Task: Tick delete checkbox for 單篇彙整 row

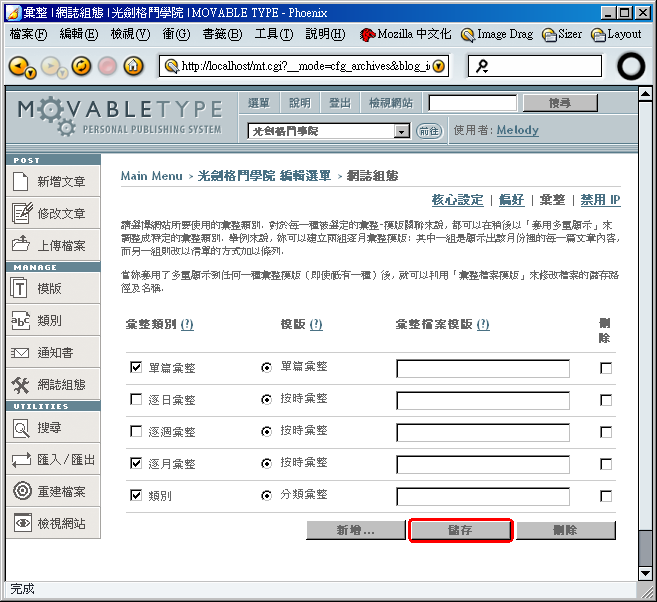Action: pos(606,368)
